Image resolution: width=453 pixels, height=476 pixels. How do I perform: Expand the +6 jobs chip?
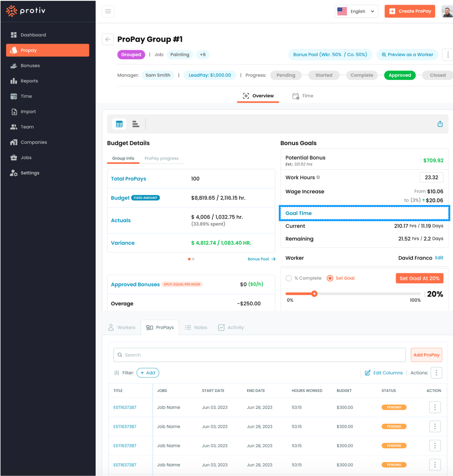pyautogui.click(x=203, y=55)
